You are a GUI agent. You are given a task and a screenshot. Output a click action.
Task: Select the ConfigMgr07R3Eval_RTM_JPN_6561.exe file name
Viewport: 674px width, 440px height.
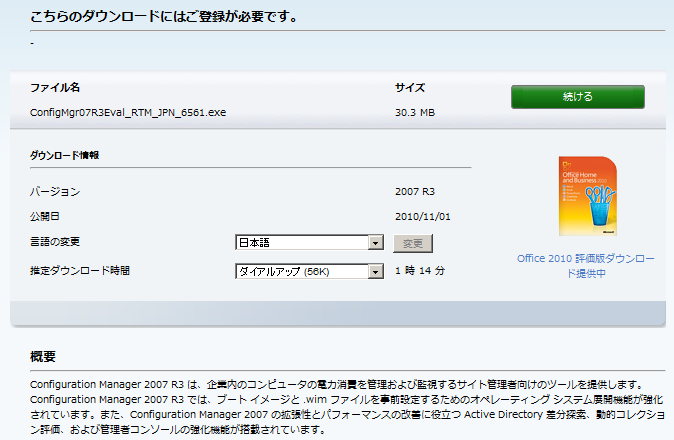[x=128, y=113]
